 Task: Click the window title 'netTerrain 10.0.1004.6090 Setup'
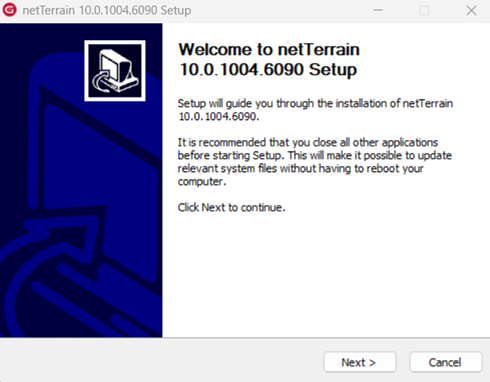(x=107, y=10)
